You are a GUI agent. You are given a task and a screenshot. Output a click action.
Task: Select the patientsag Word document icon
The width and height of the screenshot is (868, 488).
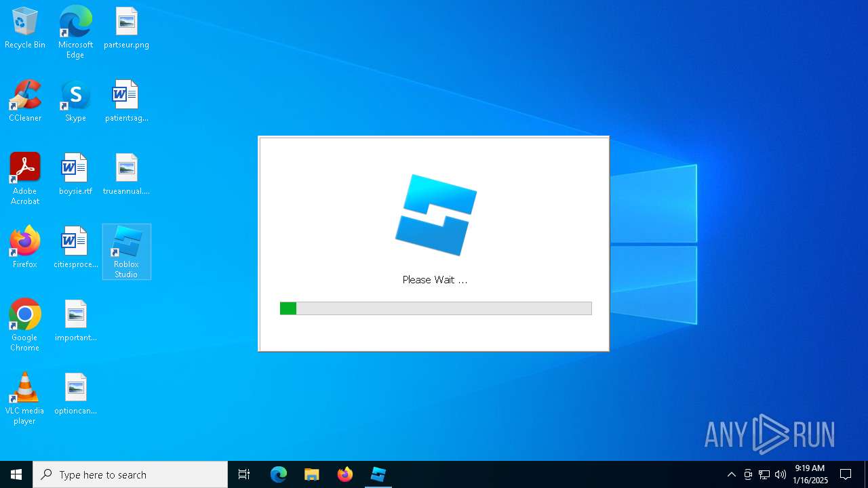click(x=126, y=102)
